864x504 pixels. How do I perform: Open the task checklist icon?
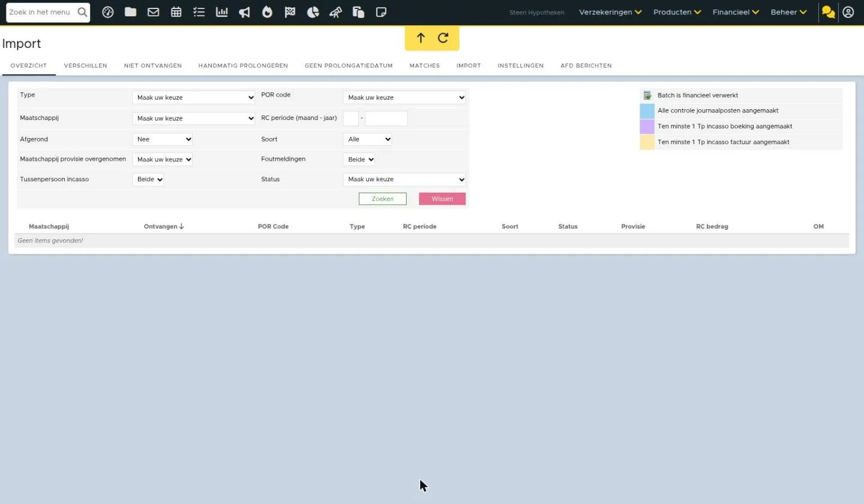coord(199,12)
